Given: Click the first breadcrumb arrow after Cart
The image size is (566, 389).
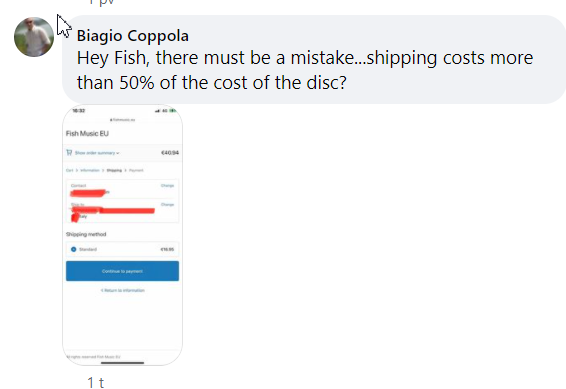Looking at the screenshot, I should coord(77,170).
